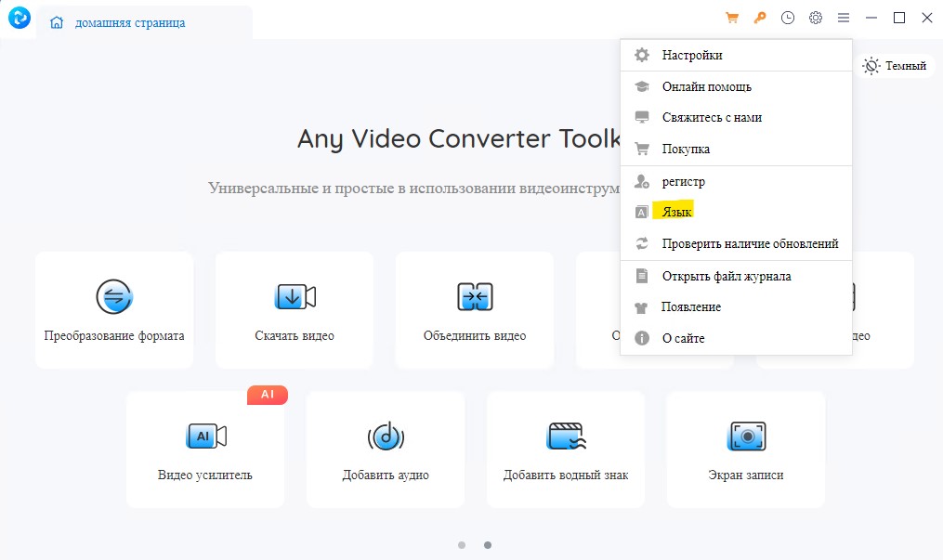Click the Any Video Converter logo icon

coord(20,18)
